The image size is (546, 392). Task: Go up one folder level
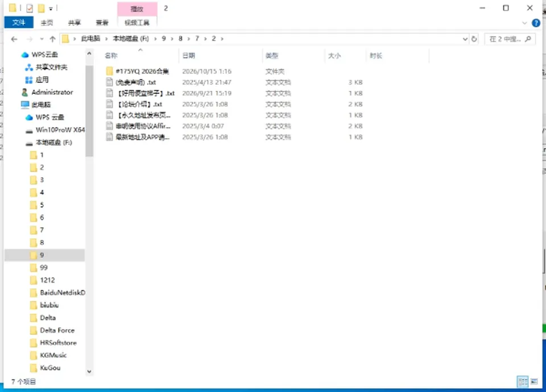pyautogui.click(x=52, y=39)
